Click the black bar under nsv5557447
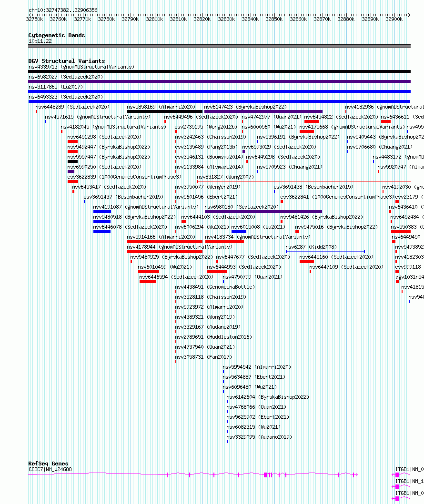 coord(72,161)
